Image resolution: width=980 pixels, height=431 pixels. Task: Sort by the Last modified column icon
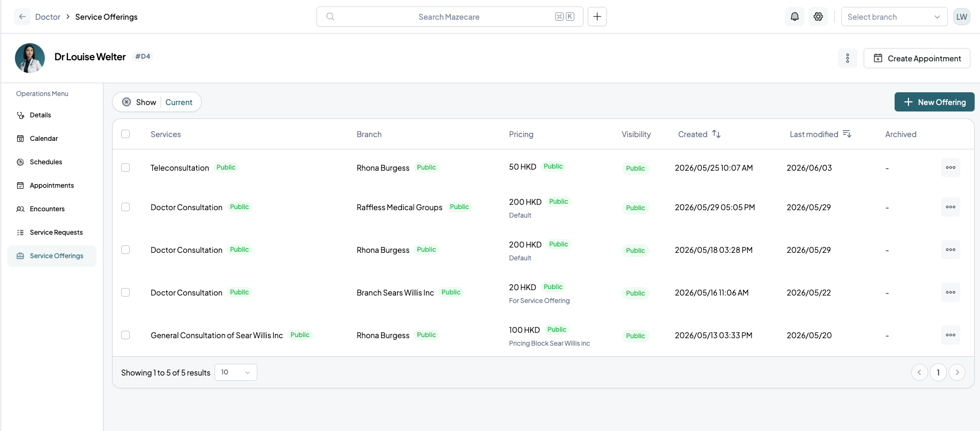[x=847, y=134]
